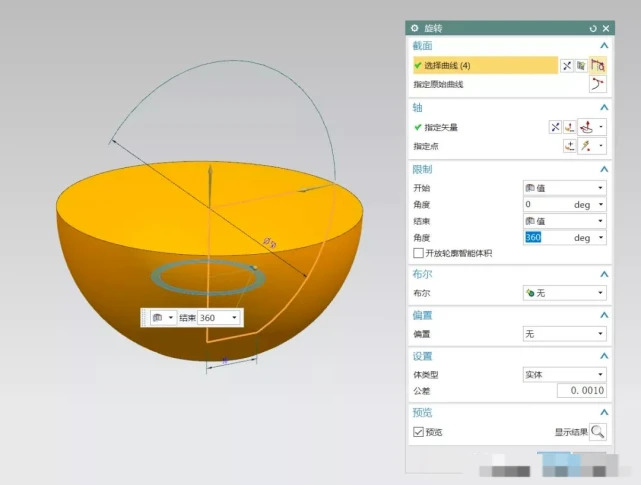Image resolution: width=641 pixels, height=485 pixels.
Task: Open the 体类型 dropdown showing 实体
Action: point(564,375)
